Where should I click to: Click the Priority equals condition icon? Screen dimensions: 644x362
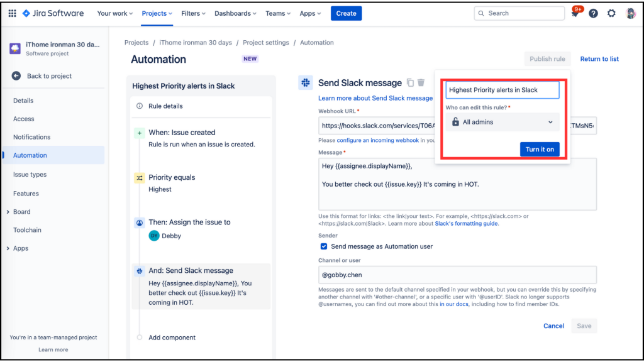[x=140, y=178]
